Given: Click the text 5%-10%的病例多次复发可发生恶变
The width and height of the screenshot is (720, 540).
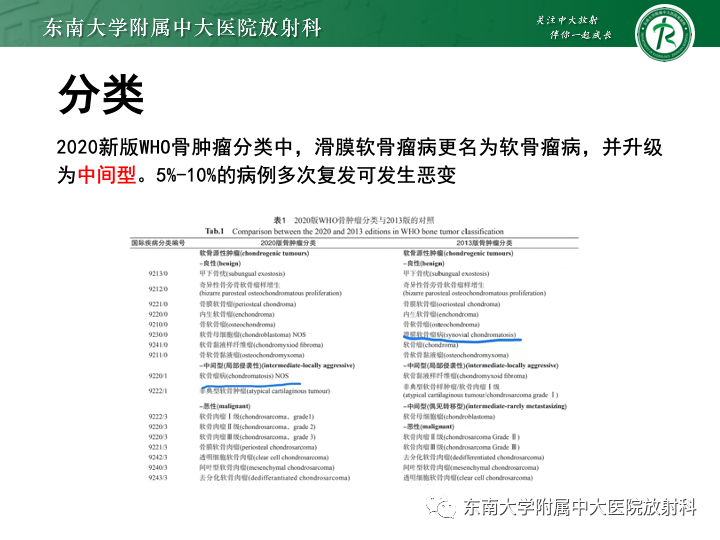Looking at the screenshot, I should (x=306, y=175).
